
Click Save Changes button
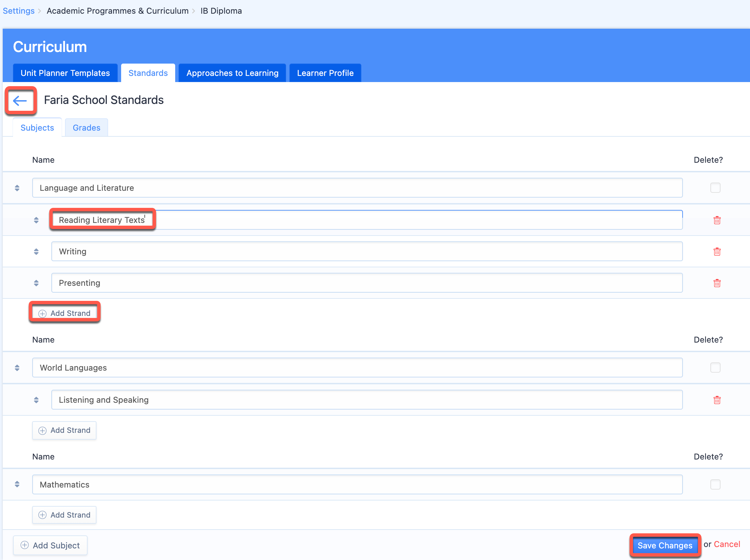point(665,545)
